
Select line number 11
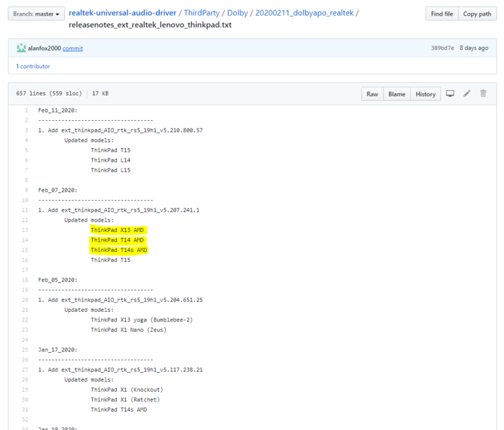pos(25,210)
